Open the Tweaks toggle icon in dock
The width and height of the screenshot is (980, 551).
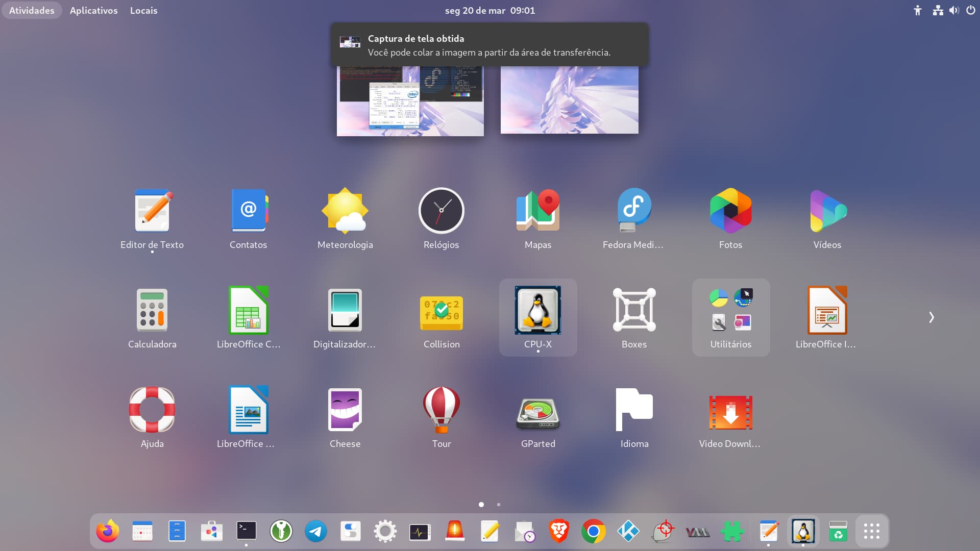(351, 532)
